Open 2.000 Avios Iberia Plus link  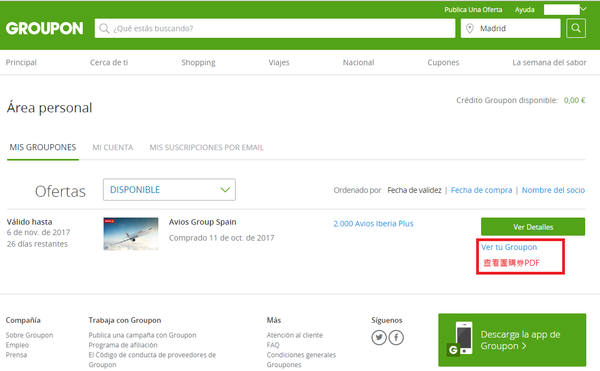(373, 223)
